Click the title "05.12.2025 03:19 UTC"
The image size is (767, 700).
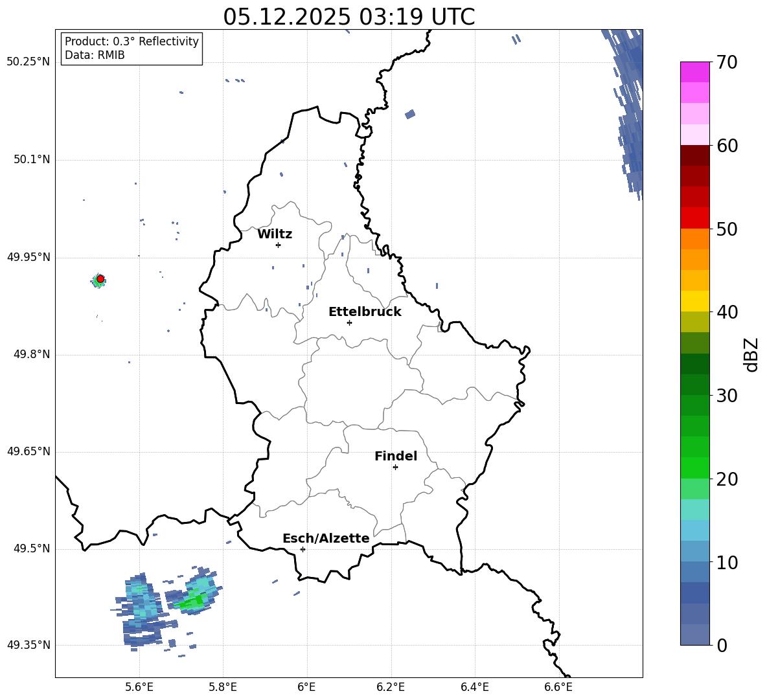pyautogui.click(x=349, y=17)
